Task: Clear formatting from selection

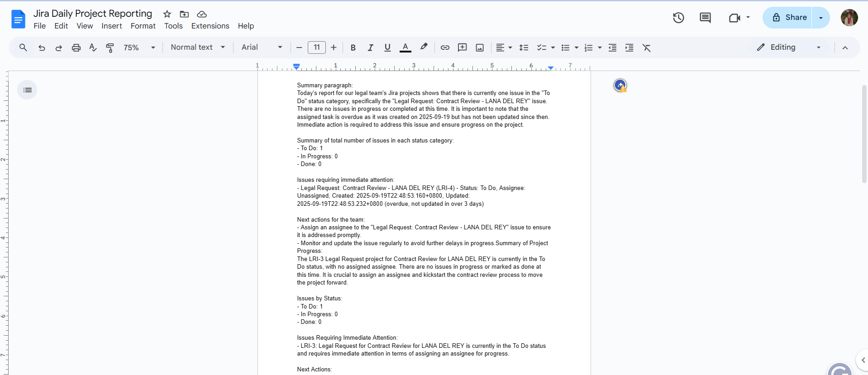Action: 647,47
